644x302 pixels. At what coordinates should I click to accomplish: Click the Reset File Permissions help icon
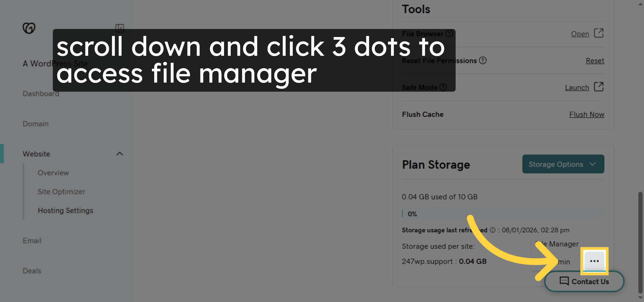(482, 61)
